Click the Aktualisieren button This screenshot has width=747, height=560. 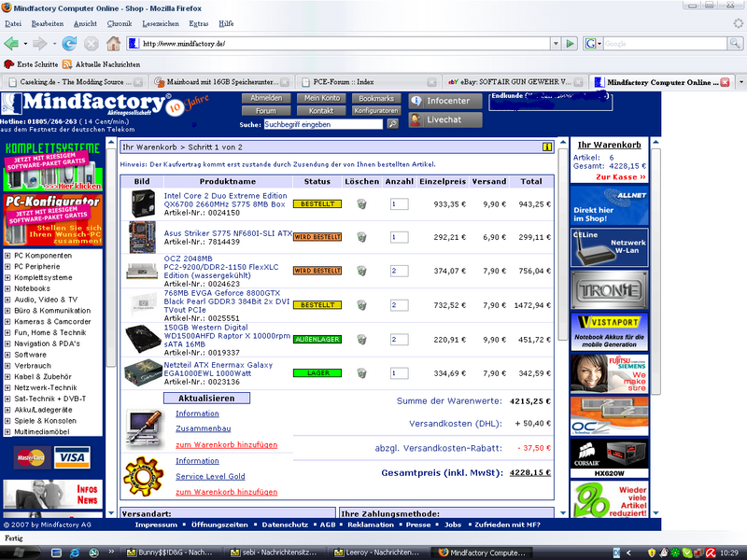(x=206, y=399)
